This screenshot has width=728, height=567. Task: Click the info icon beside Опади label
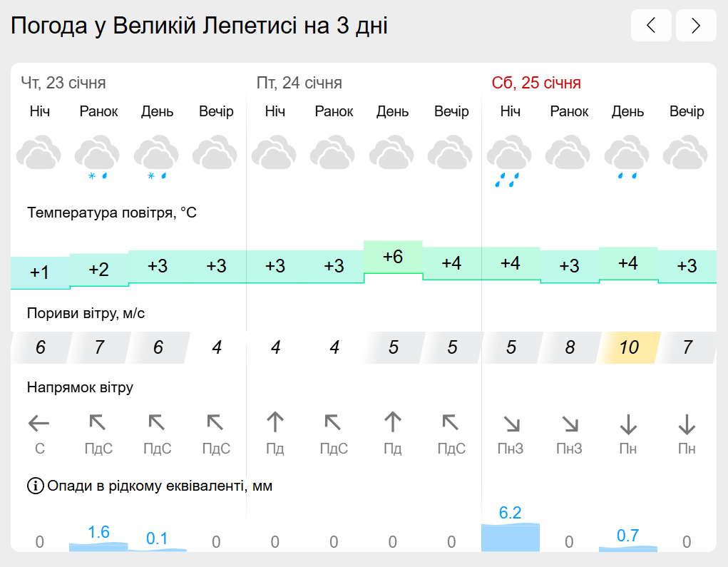tap(35, 486)
